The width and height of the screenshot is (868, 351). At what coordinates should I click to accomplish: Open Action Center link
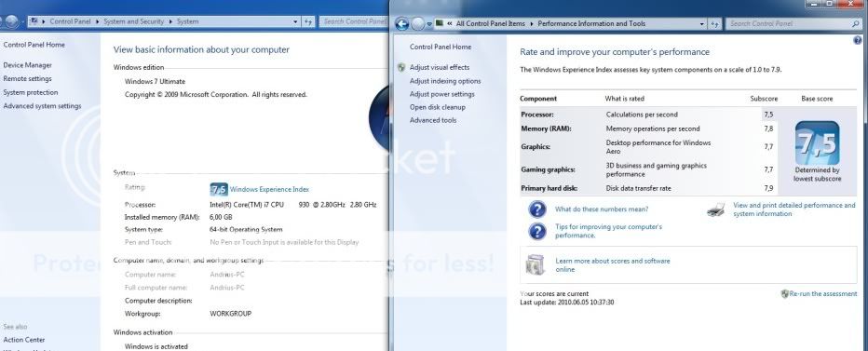[x=24, y=340]
